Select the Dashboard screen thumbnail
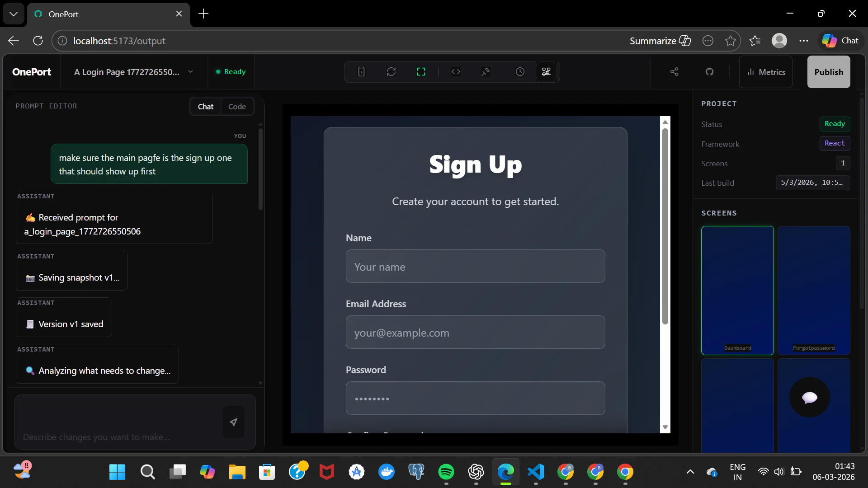 737,290
